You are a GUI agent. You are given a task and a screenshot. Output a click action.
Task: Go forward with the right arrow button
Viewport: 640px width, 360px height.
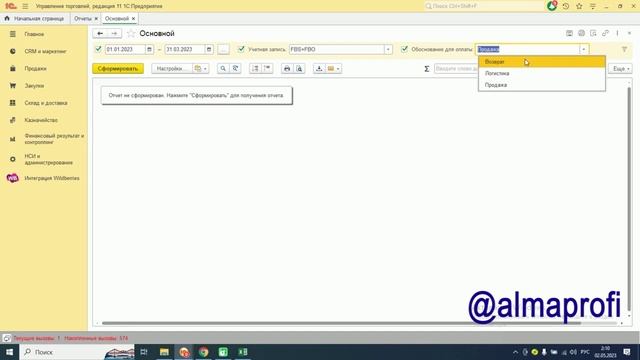coord(114,33)
